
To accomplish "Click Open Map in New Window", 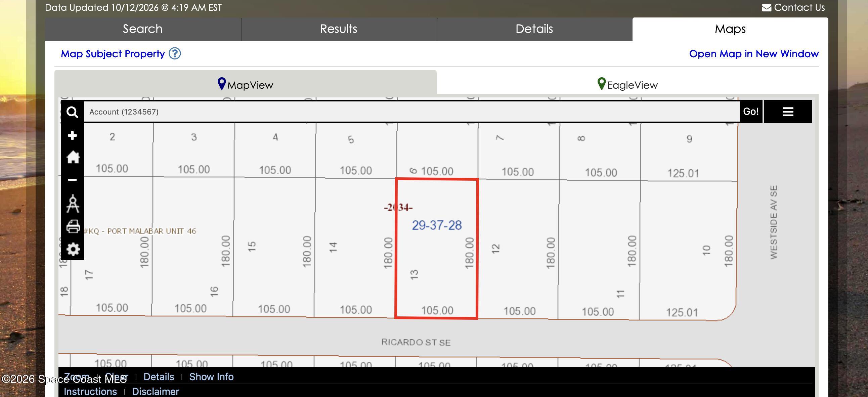I will coord(754,54).
